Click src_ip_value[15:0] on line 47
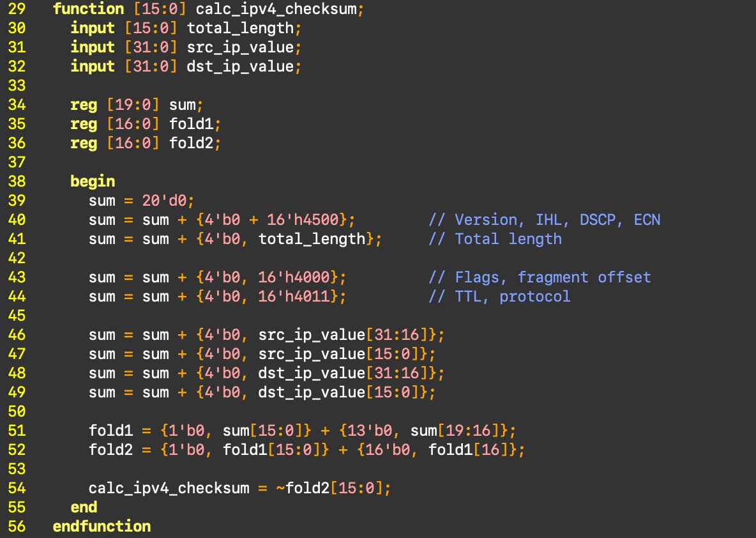 (338, 354)
